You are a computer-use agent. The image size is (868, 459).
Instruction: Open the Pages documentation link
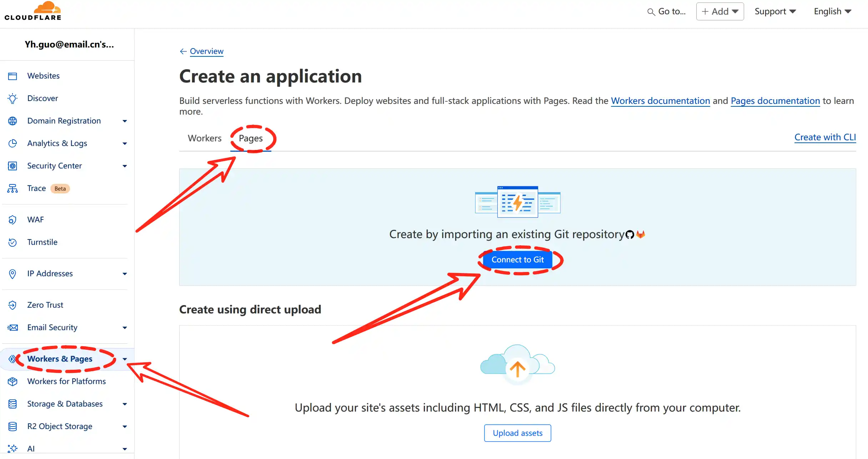point(775,101)
